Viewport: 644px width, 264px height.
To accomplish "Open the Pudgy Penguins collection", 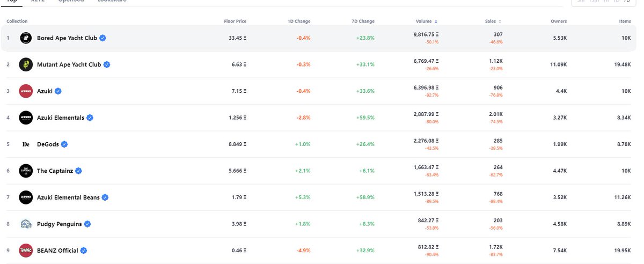I will [x=60, y=224].
